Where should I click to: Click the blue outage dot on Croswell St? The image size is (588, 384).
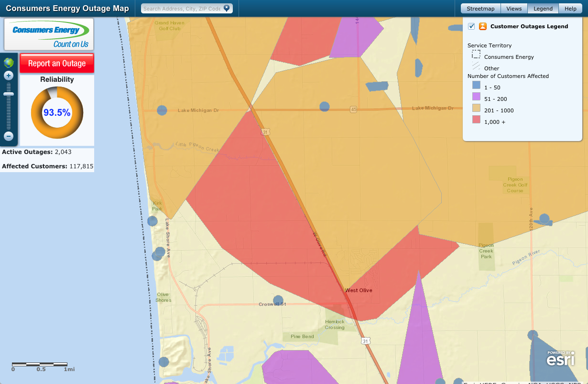pos(278,301)
